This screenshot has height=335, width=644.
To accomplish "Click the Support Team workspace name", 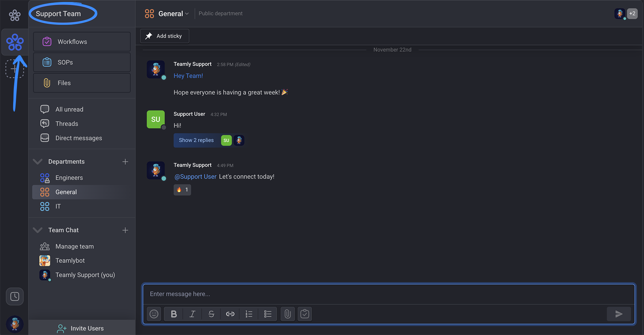I will [x=58, y=14].
